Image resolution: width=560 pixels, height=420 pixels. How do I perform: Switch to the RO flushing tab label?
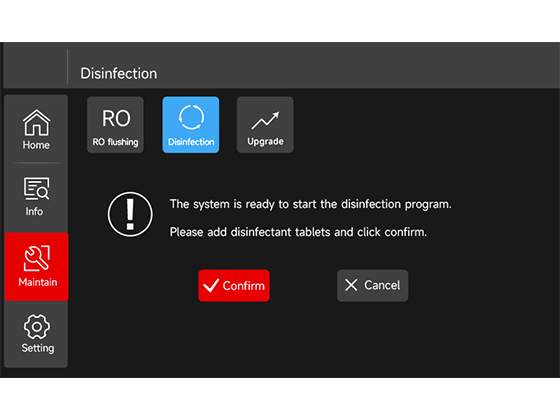(x=115, y=142)
